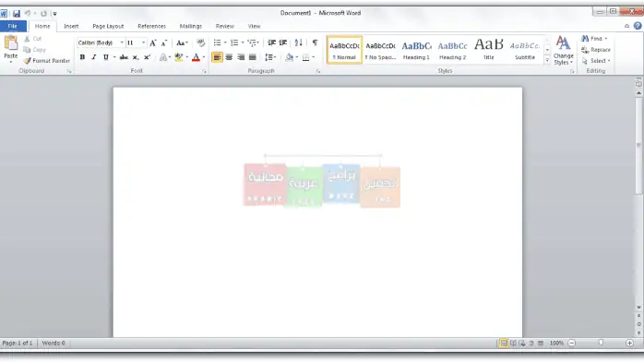
Task: Click the Increase Indent icon
Action: (283, 42)
